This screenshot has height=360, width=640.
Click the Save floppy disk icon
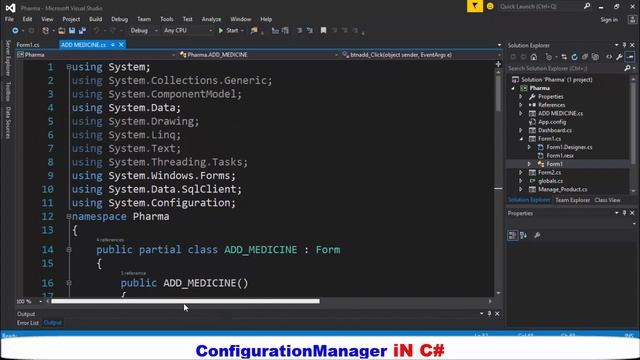coord(72,31)
